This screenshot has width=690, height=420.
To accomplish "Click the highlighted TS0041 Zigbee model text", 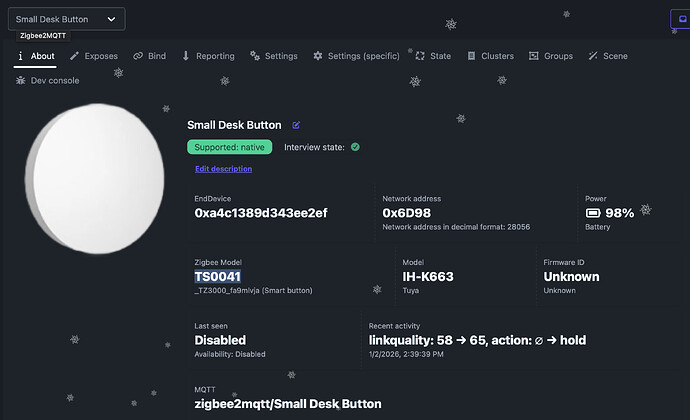I will click(217, 276).
